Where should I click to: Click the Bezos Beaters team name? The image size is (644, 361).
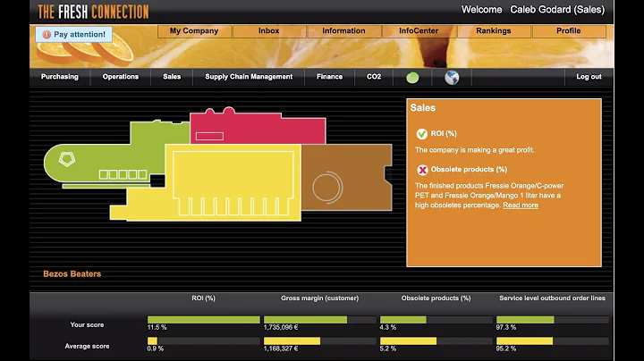coord(72,274)
